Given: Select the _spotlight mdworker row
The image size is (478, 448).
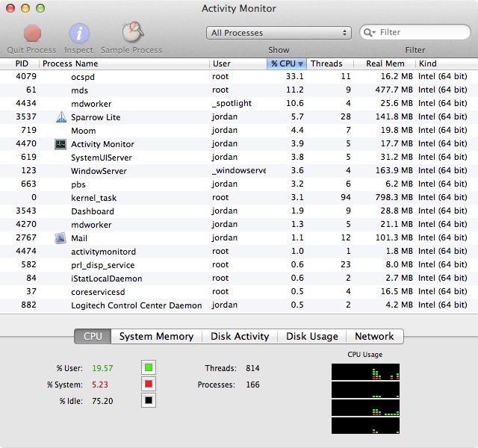Looking at the screenshot, I should (239, 104).
